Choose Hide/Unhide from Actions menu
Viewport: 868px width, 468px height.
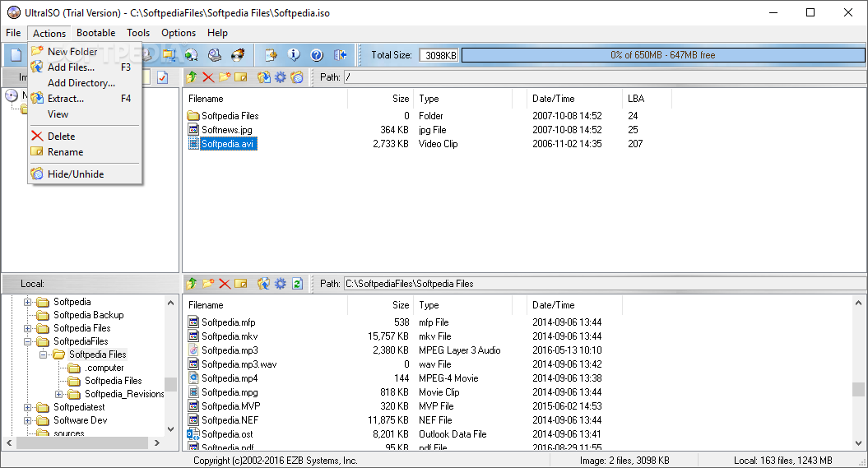pyautogui.click(x=85, y=174)
